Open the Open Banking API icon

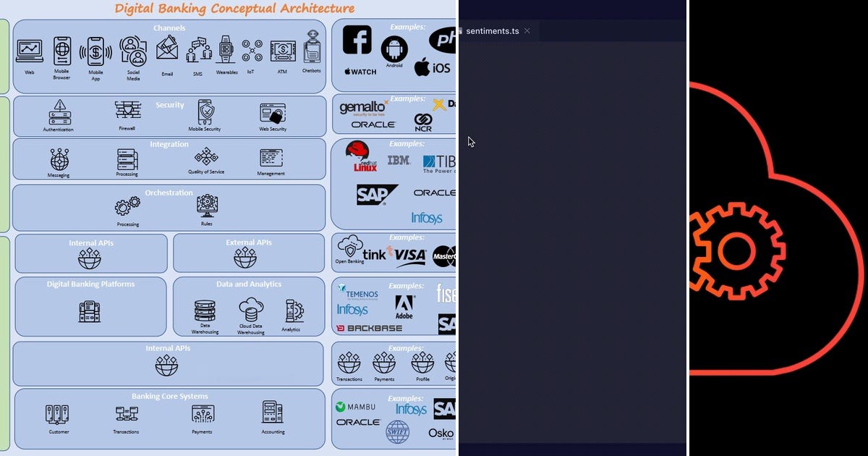[351, 245]
